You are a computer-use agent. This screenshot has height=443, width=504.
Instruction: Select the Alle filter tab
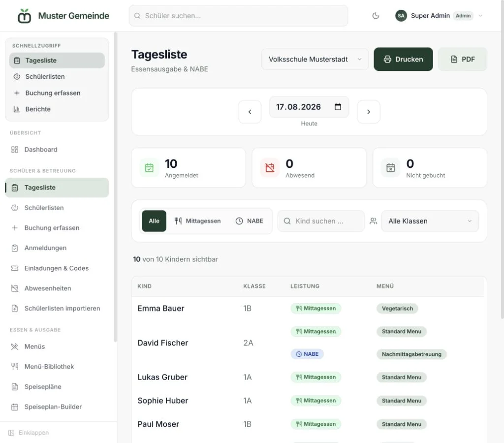pyautogui.click(x=154, y=221)
